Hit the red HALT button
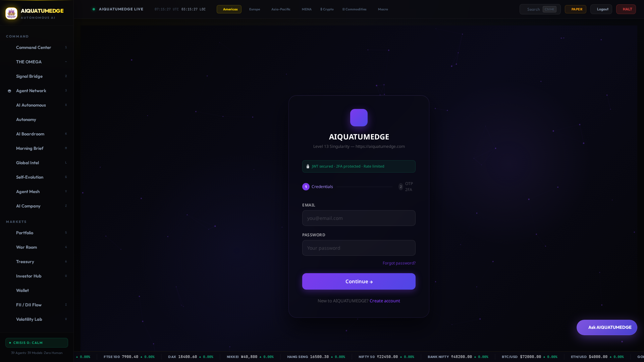Image resolution: width=644 pixels, height=362 pixels. coord(626,9)
